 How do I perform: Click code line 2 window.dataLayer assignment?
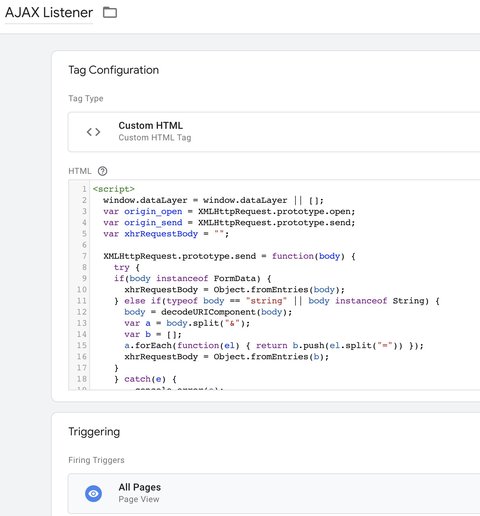click(x=213, y=200)
